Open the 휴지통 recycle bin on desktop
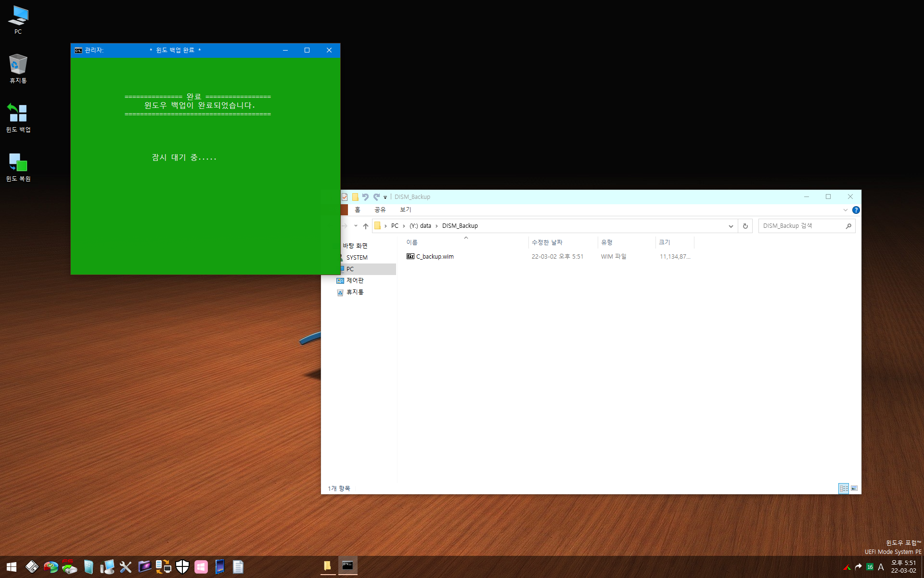This screenshot has height=578, width=924. (18, 69)
